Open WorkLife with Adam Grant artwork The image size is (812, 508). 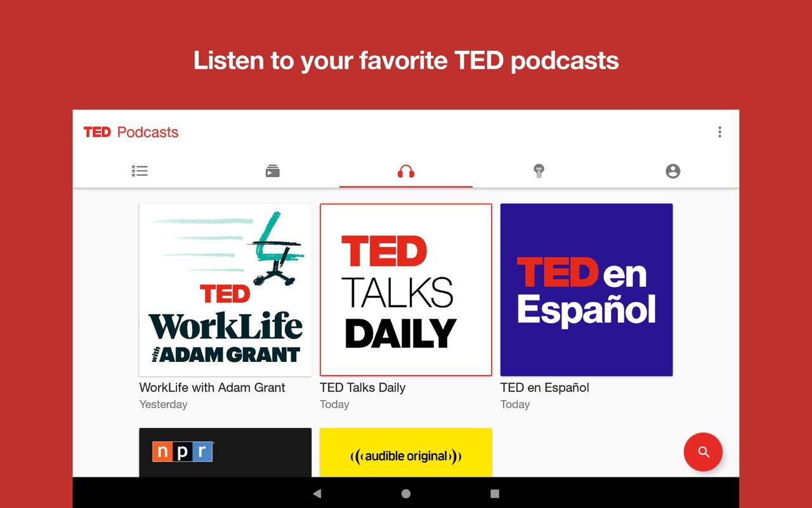pos(225,290)
